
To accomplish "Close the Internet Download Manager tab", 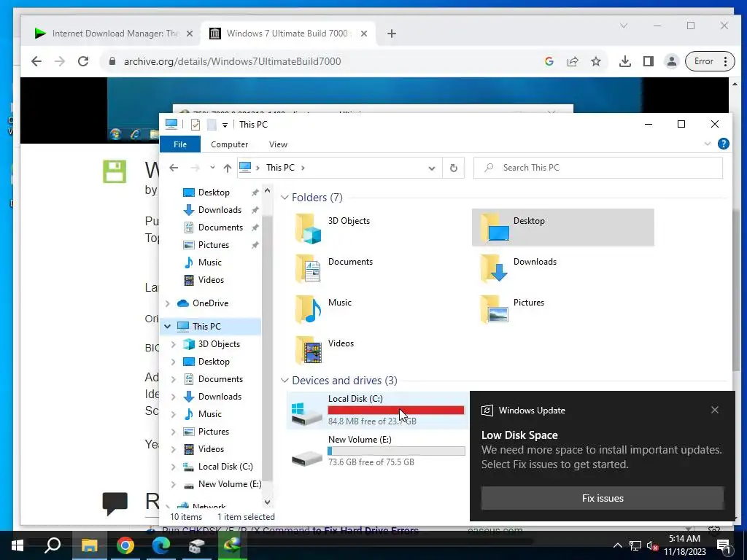I will tap(190, 34).
